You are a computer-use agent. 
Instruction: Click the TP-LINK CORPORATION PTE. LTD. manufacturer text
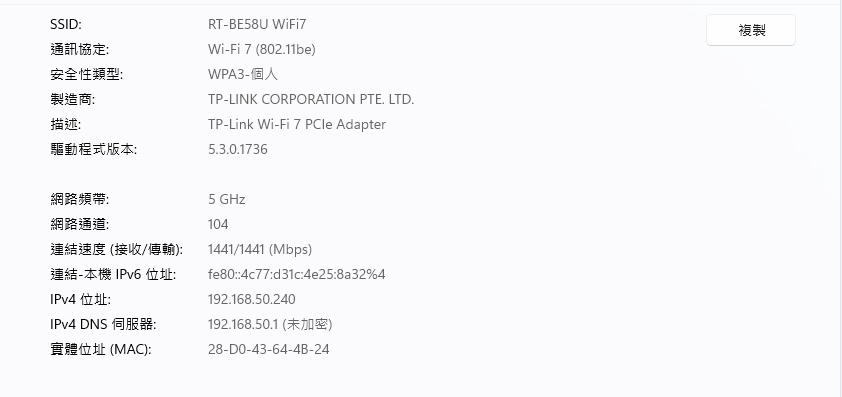point(311,99)
